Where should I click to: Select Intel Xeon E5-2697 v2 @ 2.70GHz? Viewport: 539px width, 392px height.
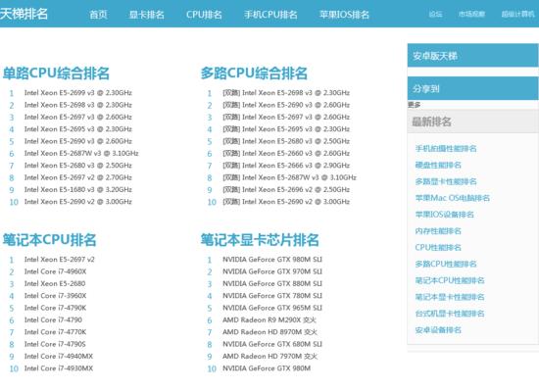pyautogui.click(x=78, y=177)
